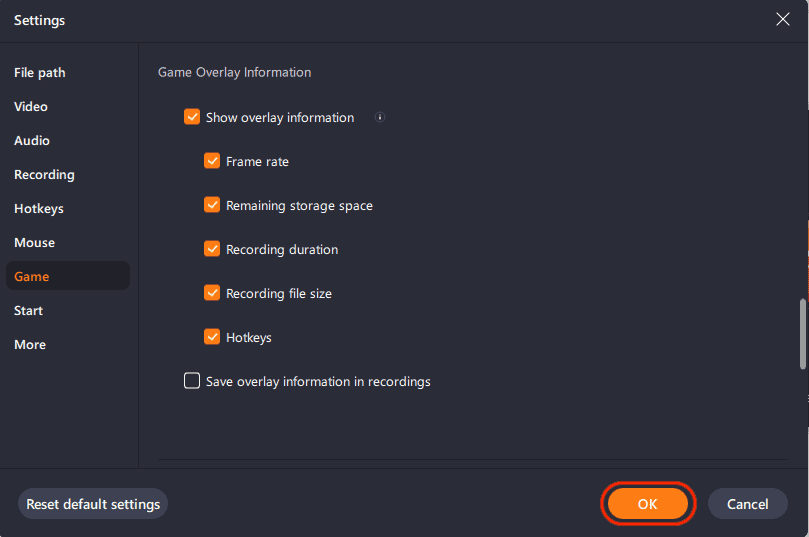Select the Start settings section
Viewport: 809px width, 537px height.
[29, 311]
